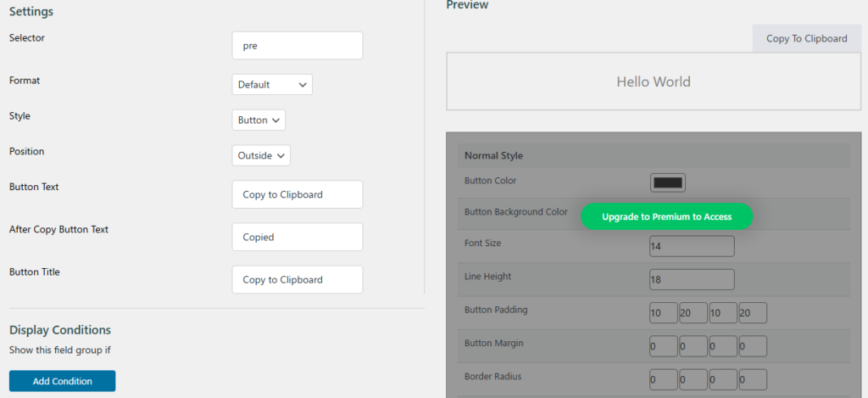868x398 pixels.
Task: Open the Button Color swatch
Action: [668, 183]
